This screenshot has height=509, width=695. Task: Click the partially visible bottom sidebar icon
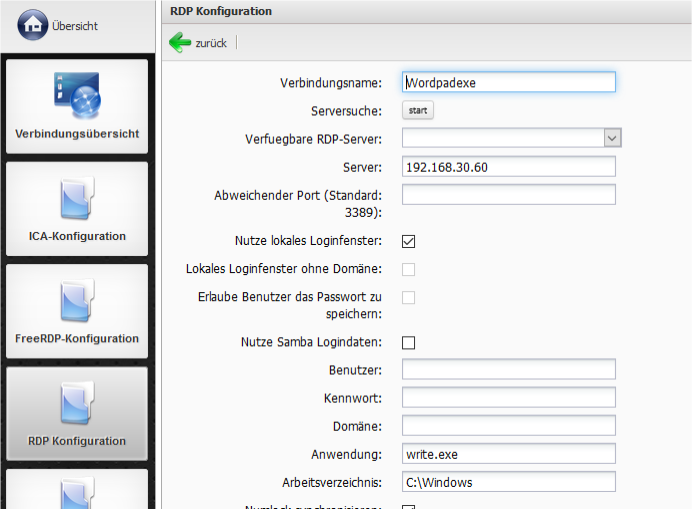click(77, 494)
